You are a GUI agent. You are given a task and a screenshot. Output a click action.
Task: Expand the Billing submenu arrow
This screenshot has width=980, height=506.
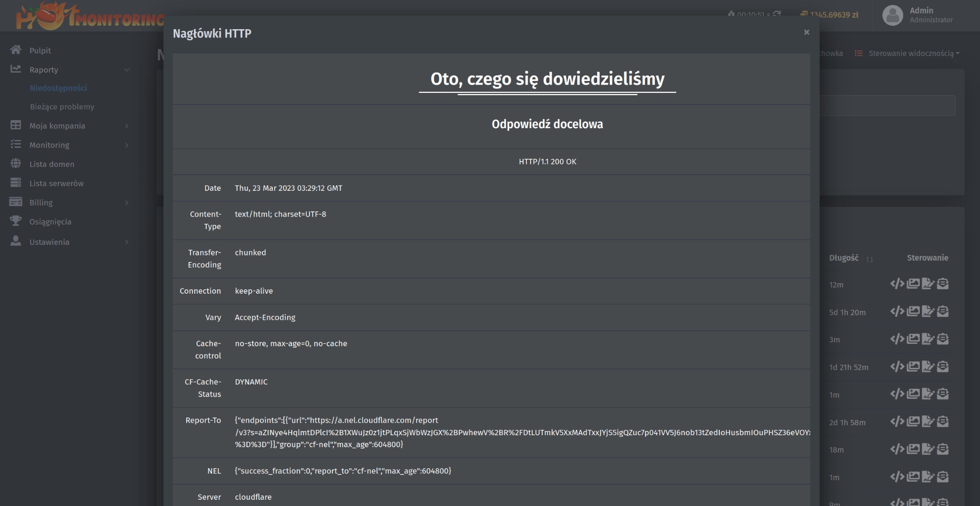(x=127, y=203)
